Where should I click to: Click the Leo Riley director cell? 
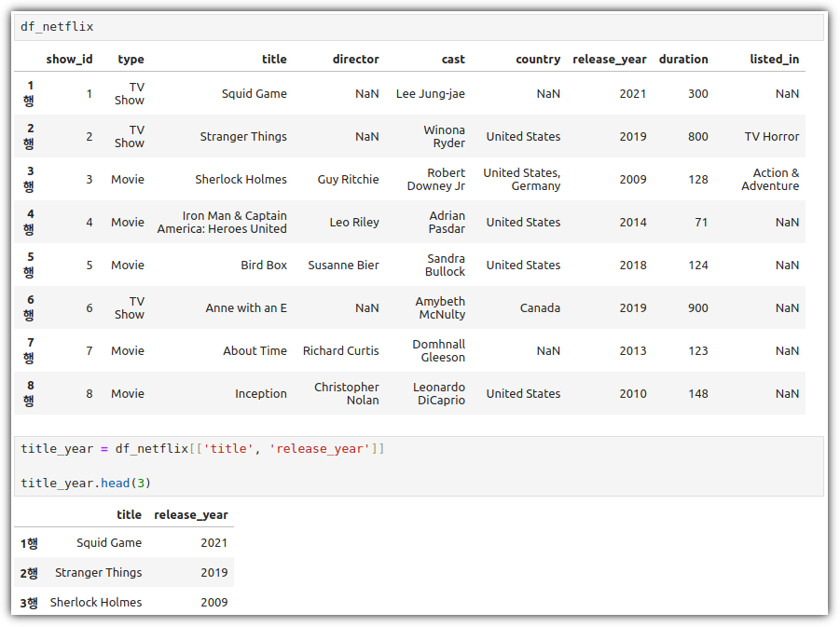[354, 223]
